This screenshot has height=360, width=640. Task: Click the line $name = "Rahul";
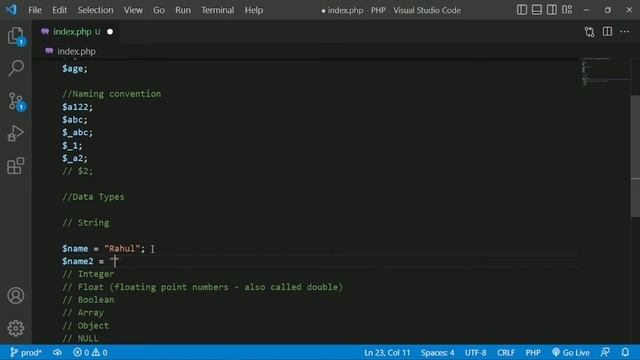103,249
